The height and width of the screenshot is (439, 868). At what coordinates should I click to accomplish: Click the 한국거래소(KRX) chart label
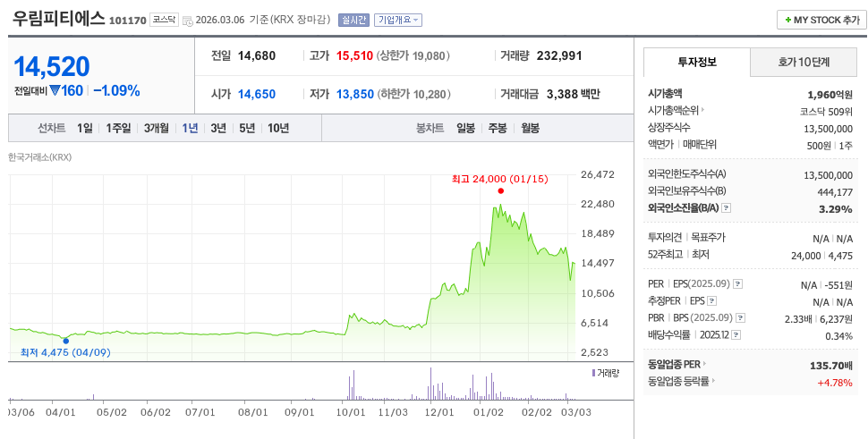(x=40, y=157)
